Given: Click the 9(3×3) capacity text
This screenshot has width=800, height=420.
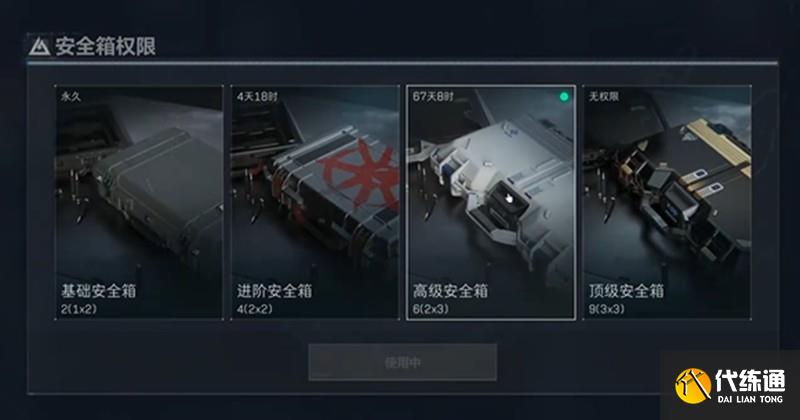Looking at the screenshot, I should pos(607,309).
